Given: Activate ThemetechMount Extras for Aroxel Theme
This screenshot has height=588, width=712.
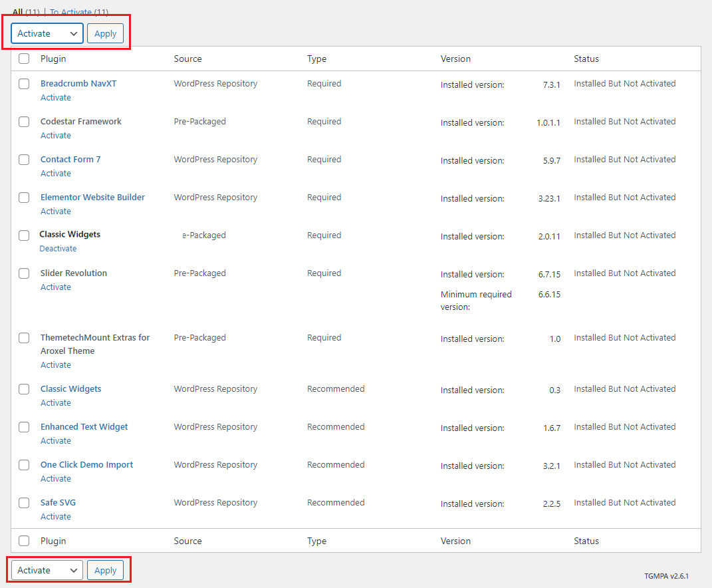Looking at the screenshot, I should (x=56, y=365).
